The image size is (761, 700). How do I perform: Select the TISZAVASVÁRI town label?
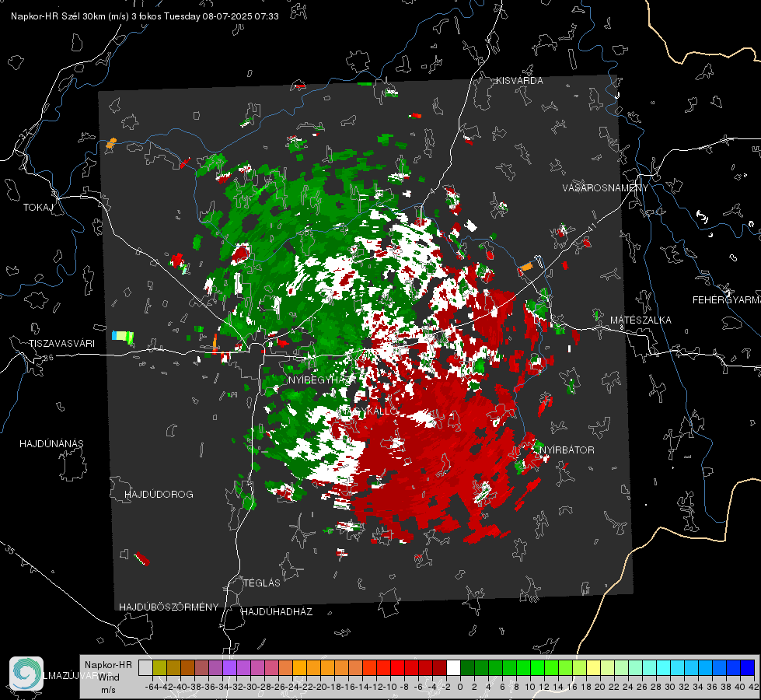(61, 344)
